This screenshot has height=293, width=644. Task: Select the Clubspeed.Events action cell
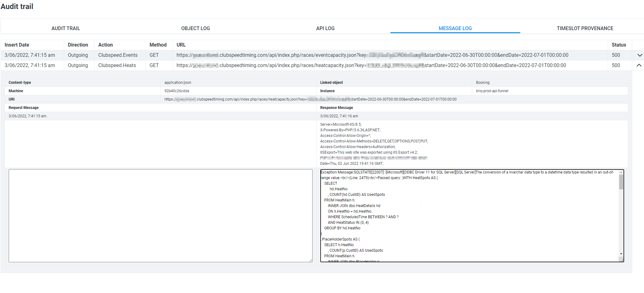click(x=118, y=55)
